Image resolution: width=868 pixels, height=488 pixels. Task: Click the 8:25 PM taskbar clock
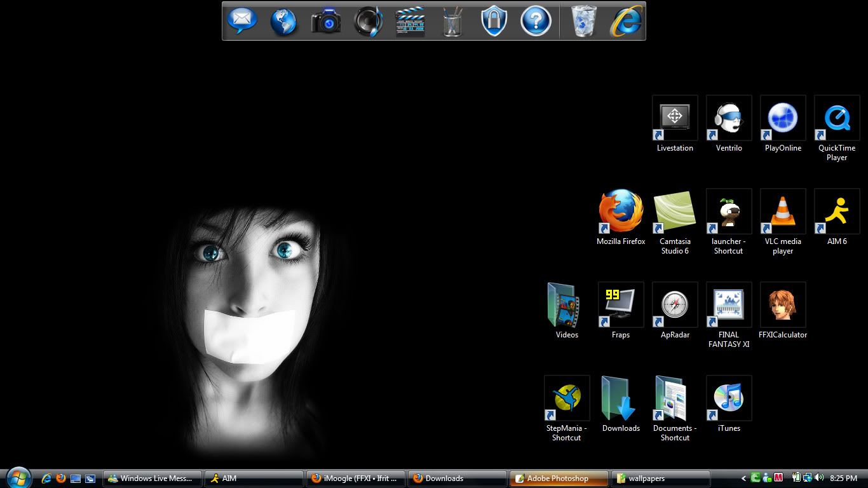pyautogui.click(x=843, y=478)
